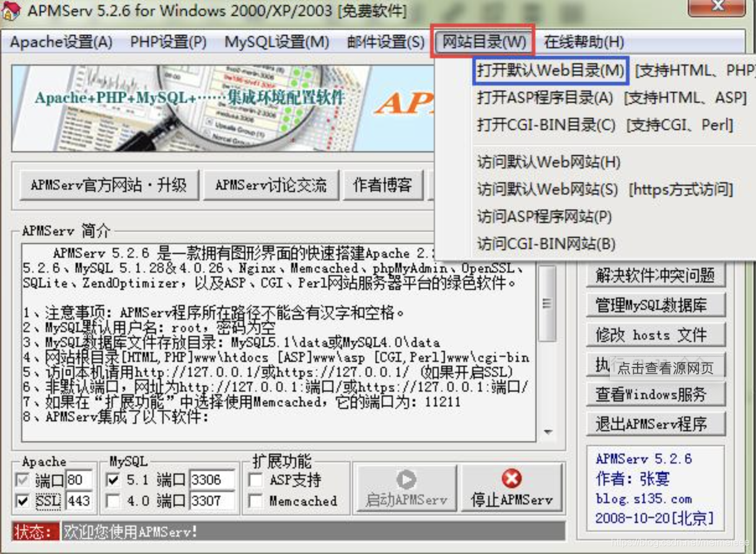Toggle the MySQL 5.1 checkbox
Image resolution: width=756 pixels, height=554 pixels.
[113, 480]
